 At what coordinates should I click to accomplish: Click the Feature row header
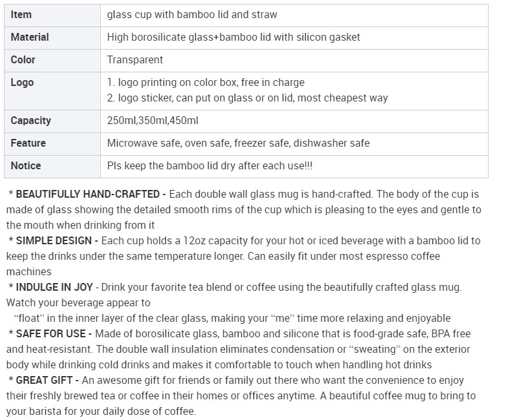pyautogui.click(x=52, y=143)
